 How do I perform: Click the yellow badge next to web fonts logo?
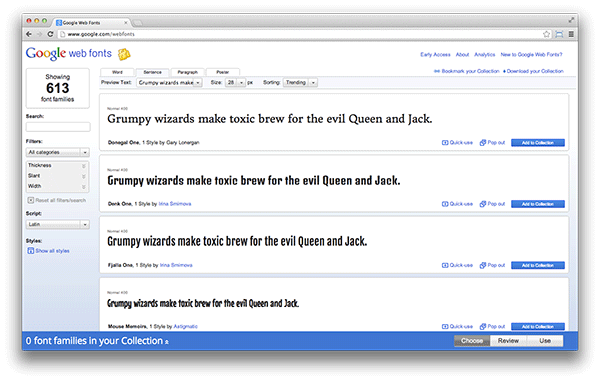[124, 54]
